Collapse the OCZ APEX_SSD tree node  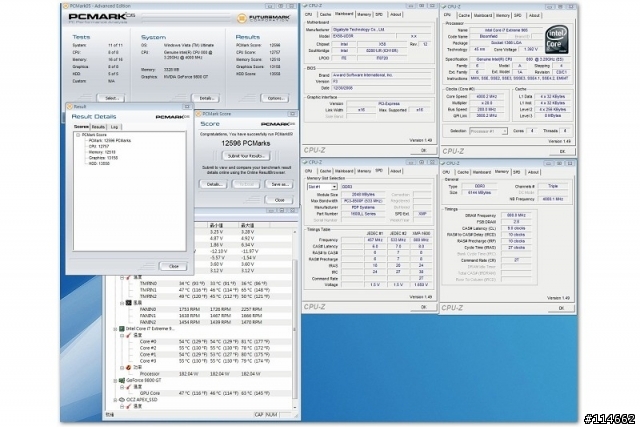116,400
